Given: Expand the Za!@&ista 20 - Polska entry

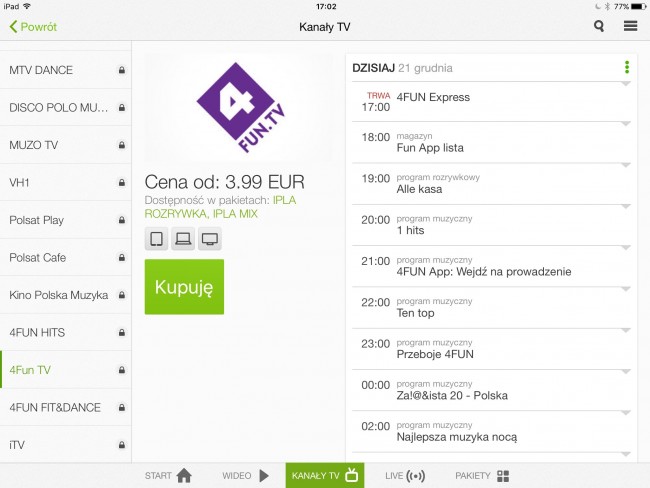Looking at the screenshot, I should point(491,391).
